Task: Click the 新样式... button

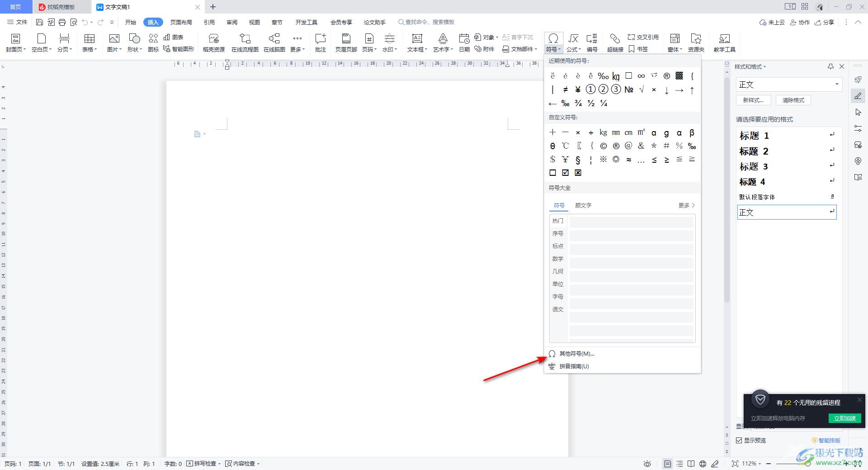Action: pos(753,100)
